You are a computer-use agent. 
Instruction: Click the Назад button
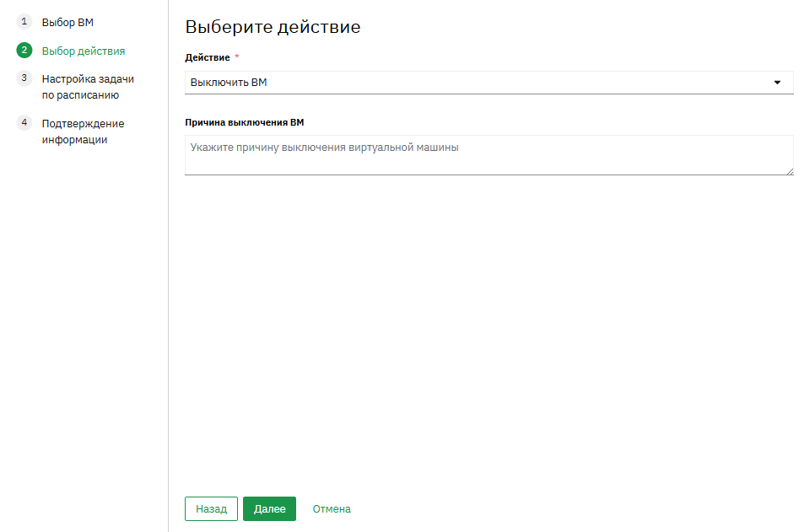[211, 508]
